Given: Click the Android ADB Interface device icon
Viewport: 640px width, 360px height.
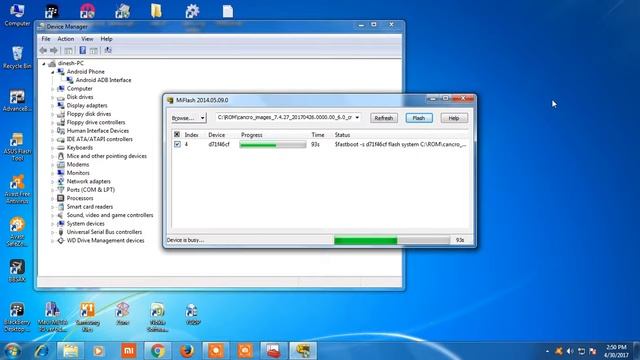Looking at the screenshot, I should coord(70,80).
